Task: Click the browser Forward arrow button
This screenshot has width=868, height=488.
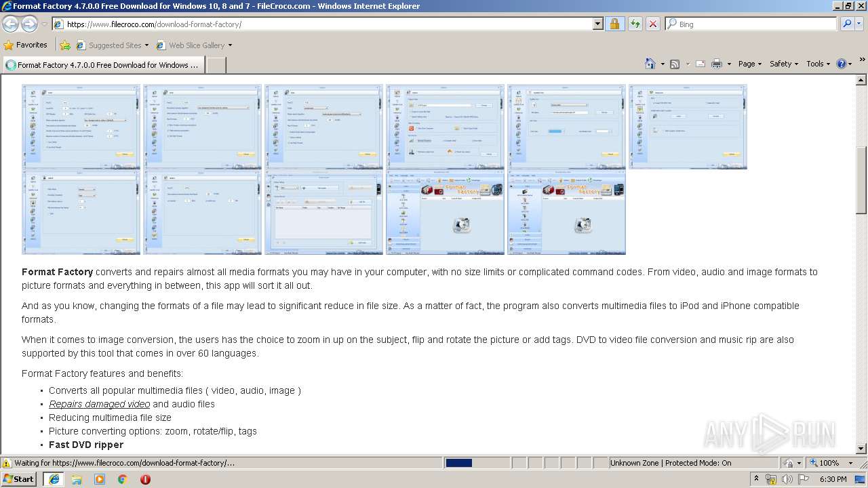Action: [29, 24]
